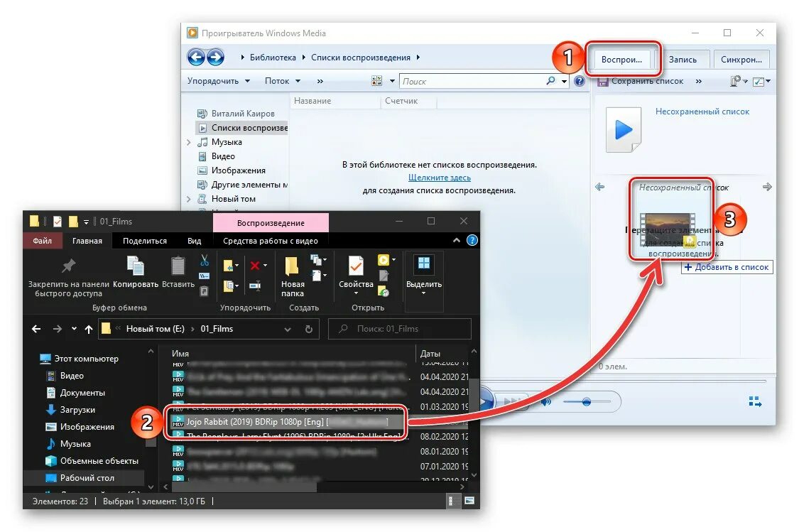Image resolution: width=799 pixels, height=532 pixels.
Task: Click the Media Player search magnifier icon
Action: click(551, 80)
